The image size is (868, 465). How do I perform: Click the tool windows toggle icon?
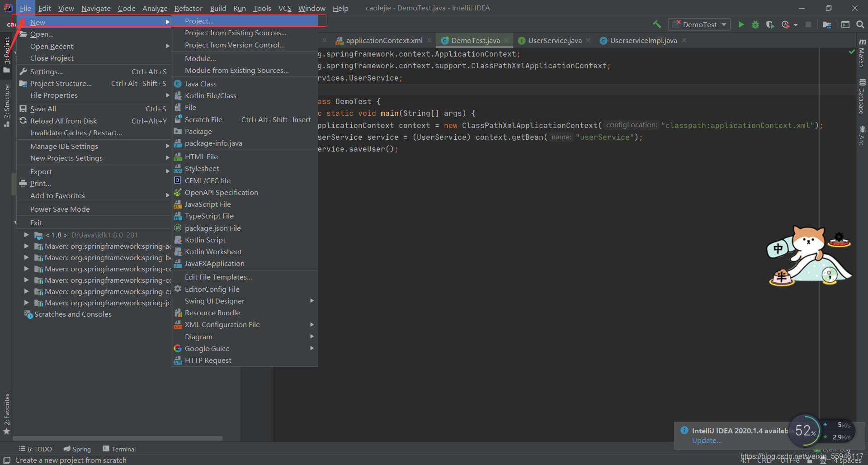[7, 460]
